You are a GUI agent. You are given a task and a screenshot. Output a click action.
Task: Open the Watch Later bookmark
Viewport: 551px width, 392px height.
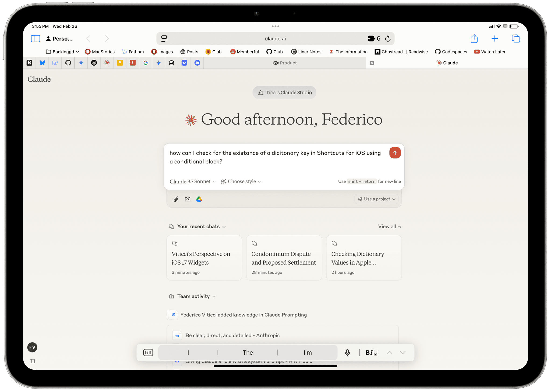(x=490, y=52)
